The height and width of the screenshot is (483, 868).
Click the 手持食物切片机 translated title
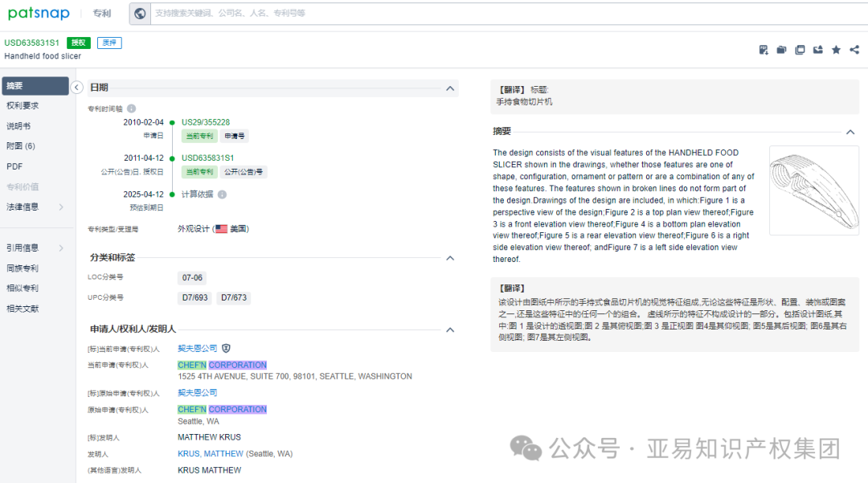pos(524,102)
